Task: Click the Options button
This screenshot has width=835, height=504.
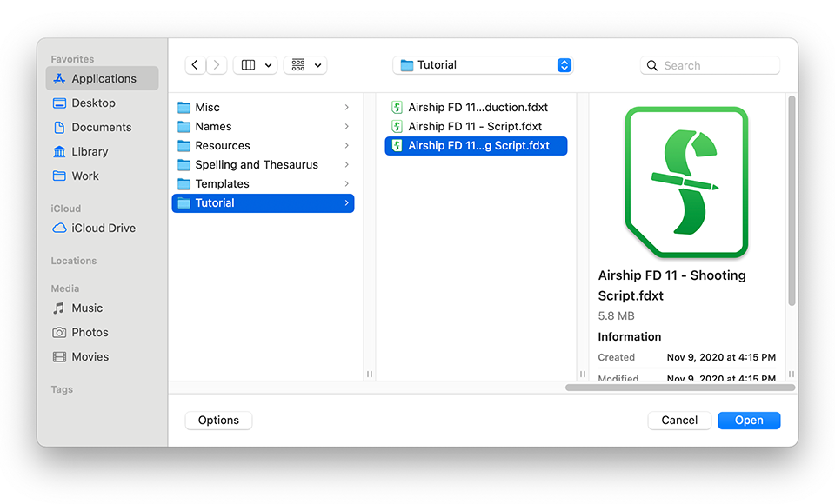Action: point(218,420)
